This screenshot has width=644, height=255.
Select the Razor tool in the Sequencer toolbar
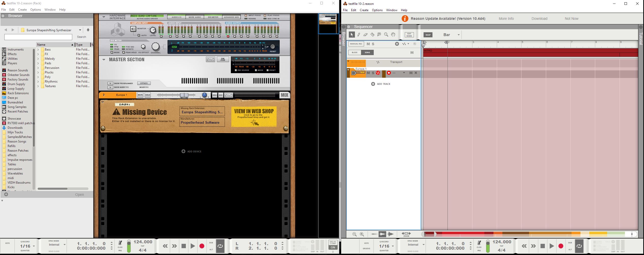point(372,35)
